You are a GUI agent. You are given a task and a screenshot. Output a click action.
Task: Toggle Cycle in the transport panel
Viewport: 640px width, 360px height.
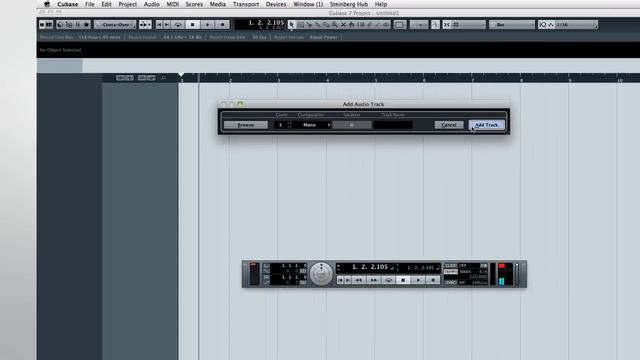coord(389,280)
